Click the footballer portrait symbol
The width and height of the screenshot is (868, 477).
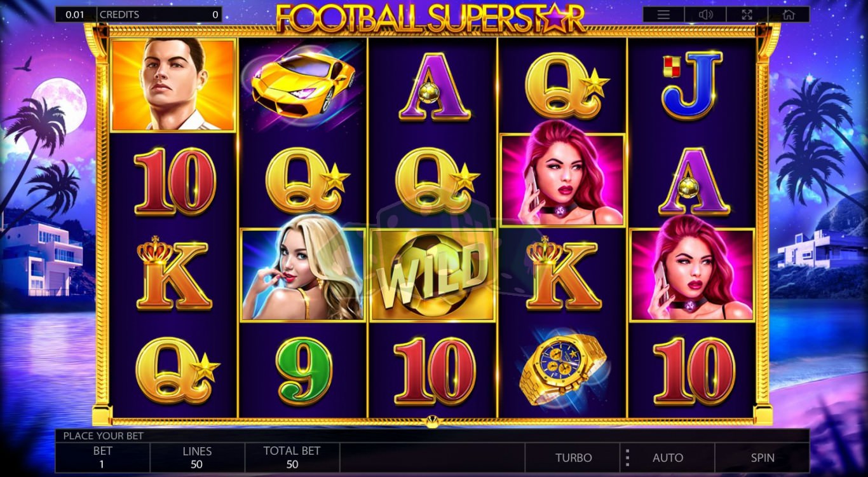click(x=173, y=85)
